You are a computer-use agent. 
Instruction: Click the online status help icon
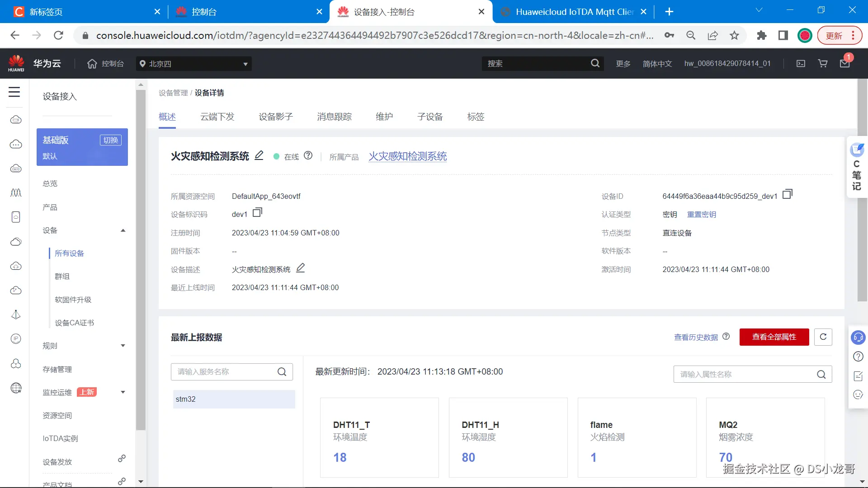pyautogui.click(x=308, y=156)
